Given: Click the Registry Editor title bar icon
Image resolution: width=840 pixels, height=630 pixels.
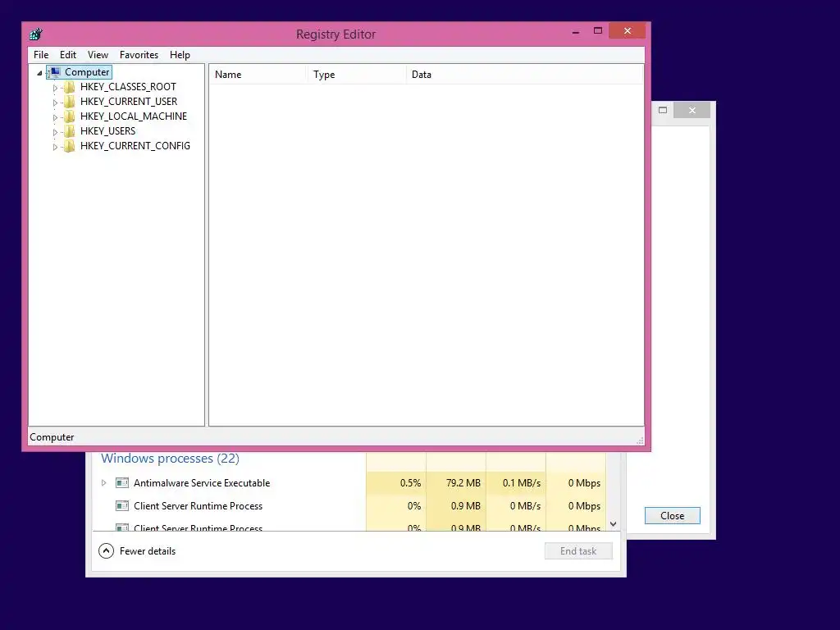Looking at the screenshot, I should 36,34.
